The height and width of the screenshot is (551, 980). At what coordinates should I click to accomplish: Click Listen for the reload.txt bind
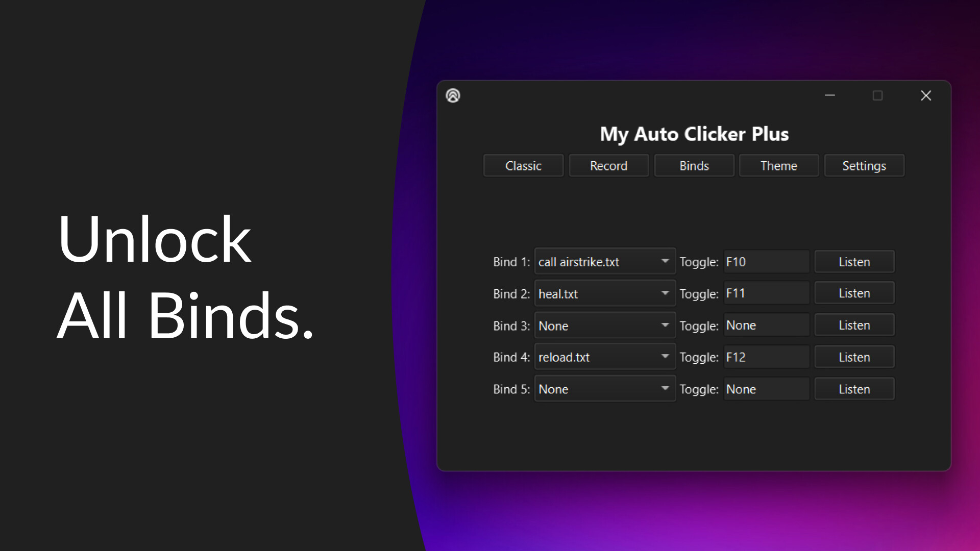(x=854, y=357)
